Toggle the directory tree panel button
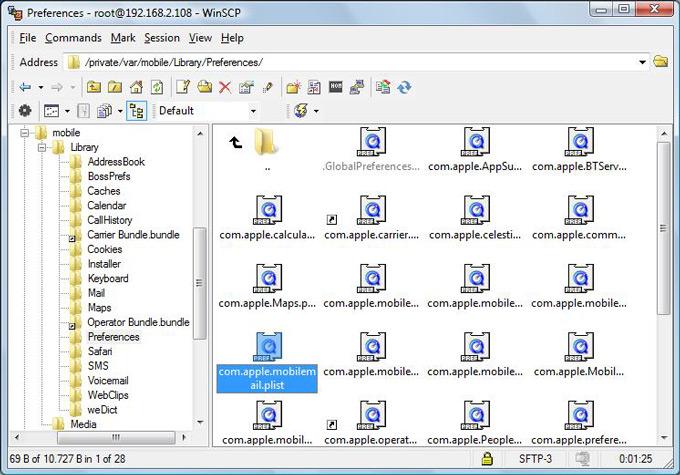The width and height of the screenshot is (680, 475). click(136, 111)
